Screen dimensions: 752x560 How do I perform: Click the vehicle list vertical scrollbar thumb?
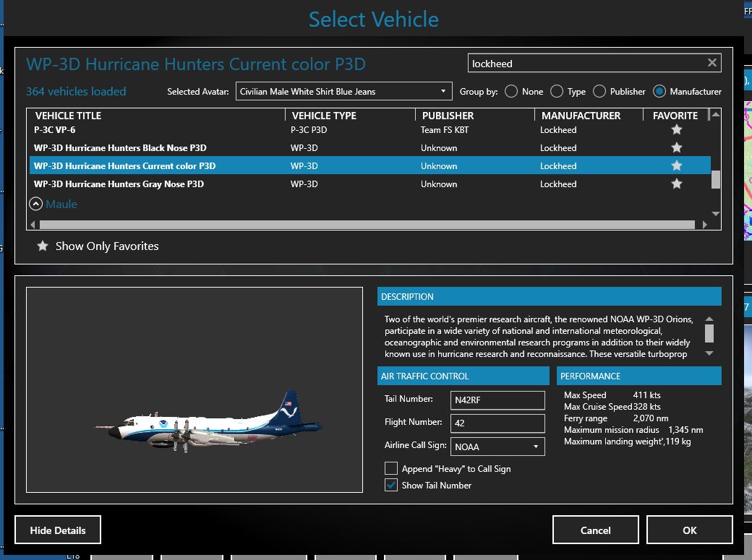(715, 180)
